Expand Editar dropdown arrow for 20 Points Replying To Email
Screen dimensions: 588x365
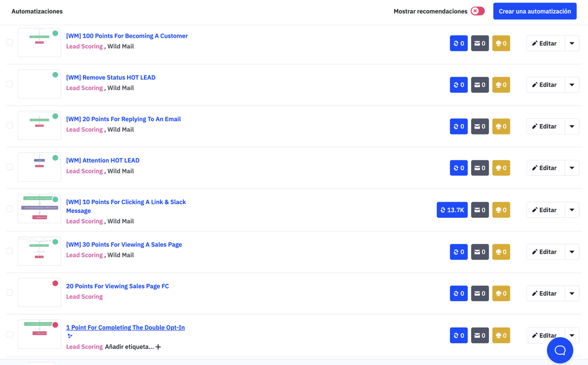pyautogui.click(x=572, y=126)
